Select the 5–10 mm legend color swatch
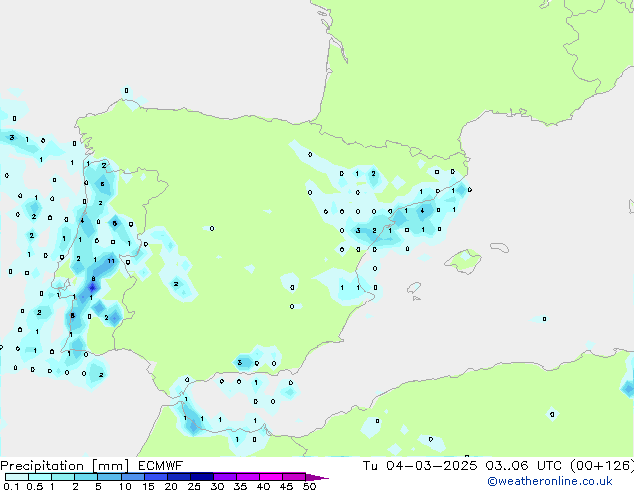 [x=109, y=477]
